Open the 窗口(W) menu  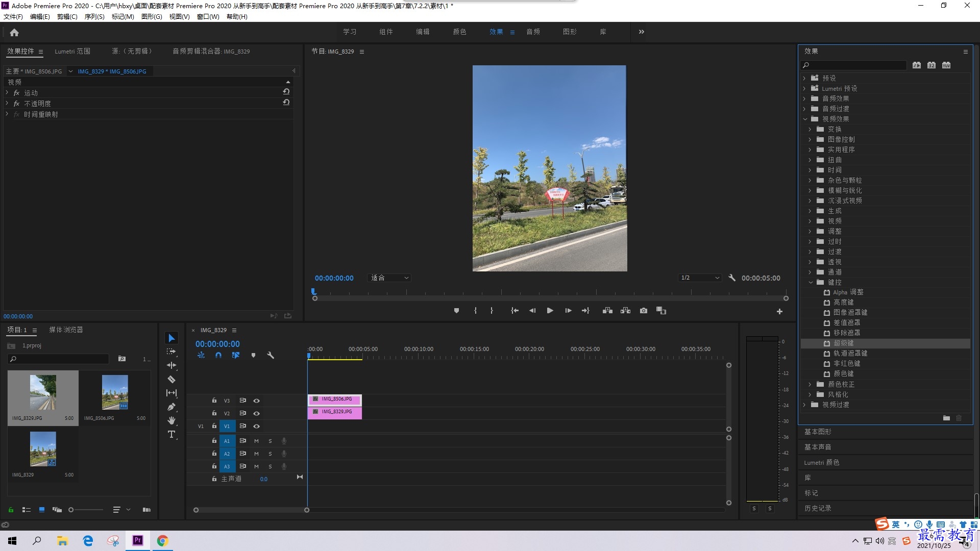(208, 17)
